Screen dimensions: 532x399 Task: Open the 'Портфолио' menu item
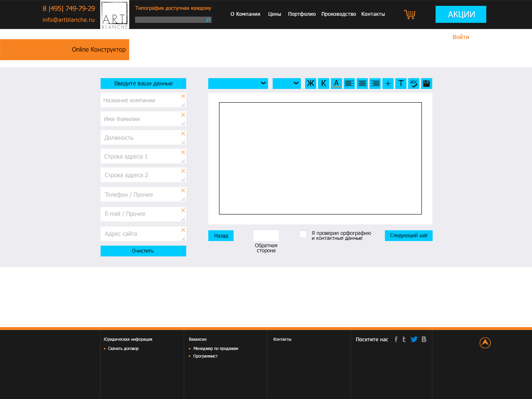pyautogui.click(x=302, y=14)
